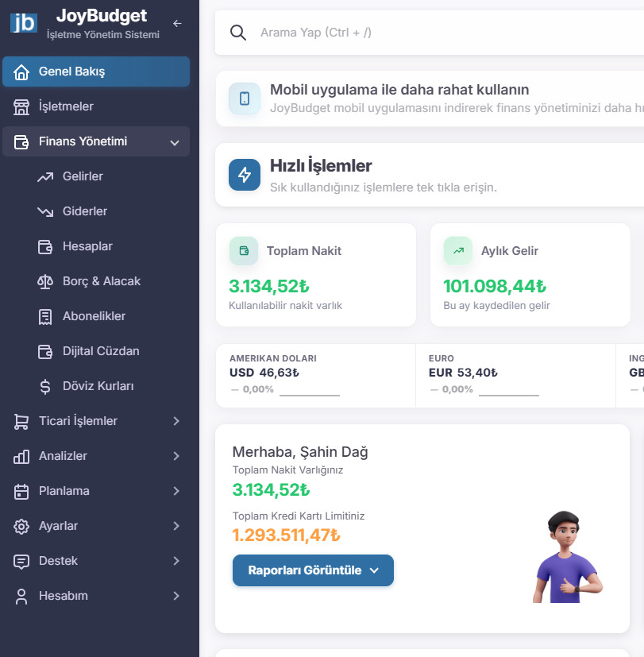644x657 pixels.
Task: Click the 3.134,52₺ value under Toplam Nakit
Action: click(x=269, y=287)
